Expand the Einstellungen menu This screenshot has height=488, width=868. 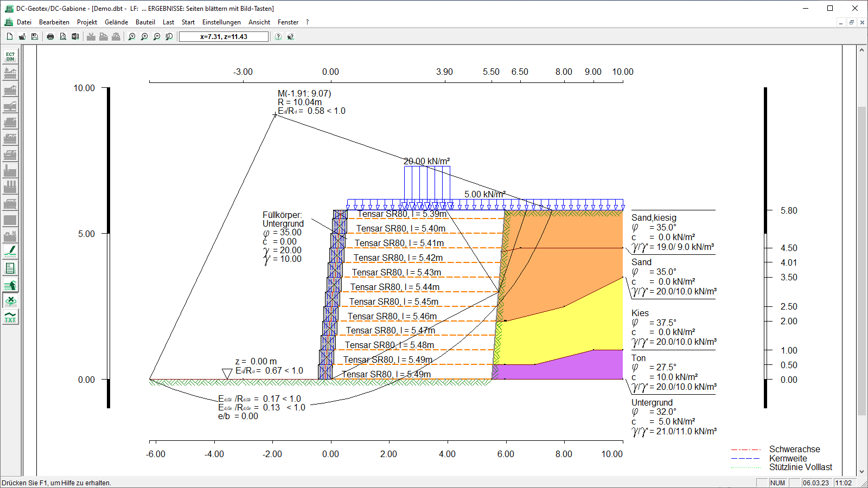tap(221, 22)
